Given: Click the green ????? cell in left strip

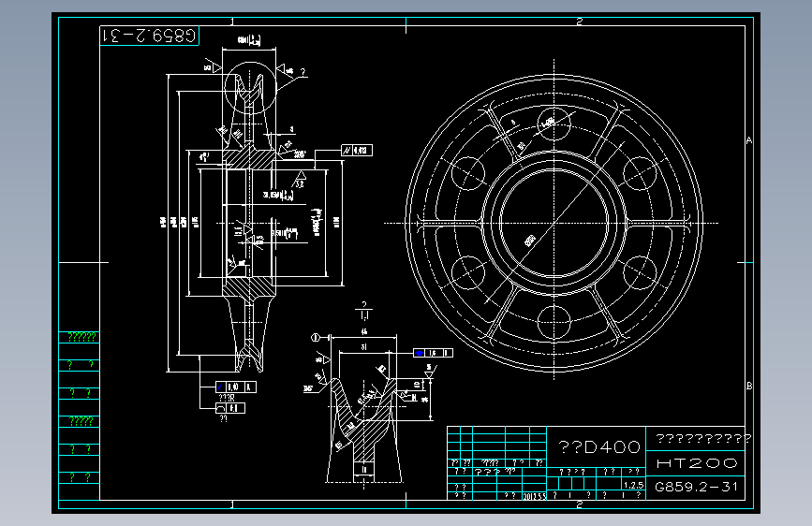Looking at the screenshot, I should click(81, 421).
